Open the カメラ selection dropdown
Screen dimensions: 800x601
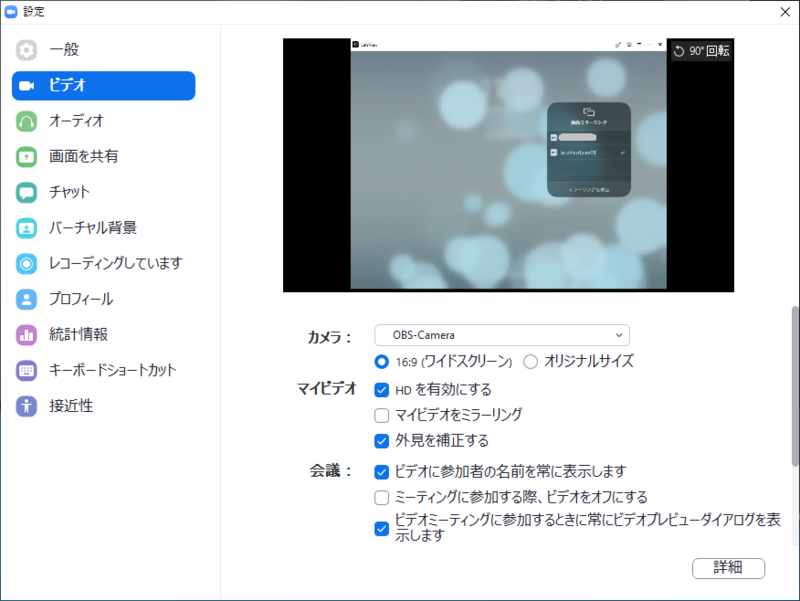click(x=500, y=335)
